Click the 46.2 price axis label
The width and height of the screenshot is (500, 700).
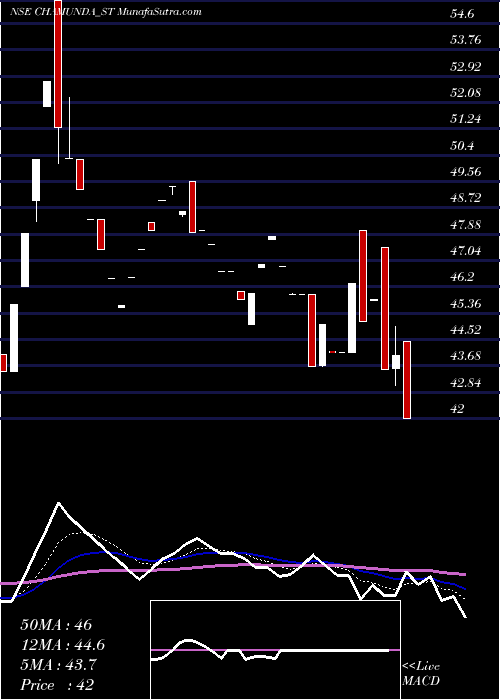click(x=463, y=277)
